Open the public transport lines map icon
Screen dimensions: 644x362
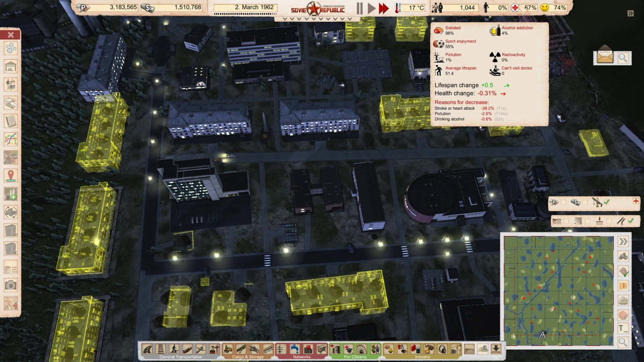pyautogui.click(x=11, y=139)
